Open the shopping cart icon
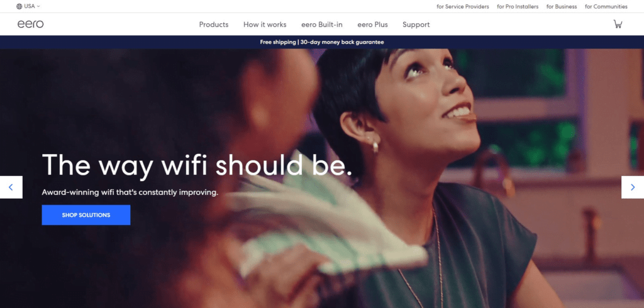 point(618,24)
